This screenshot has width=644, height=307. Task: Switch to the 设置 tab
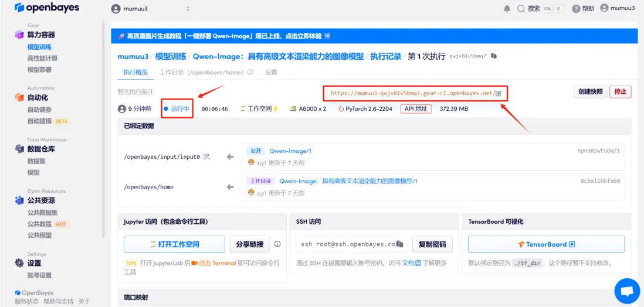coord(271,72)
